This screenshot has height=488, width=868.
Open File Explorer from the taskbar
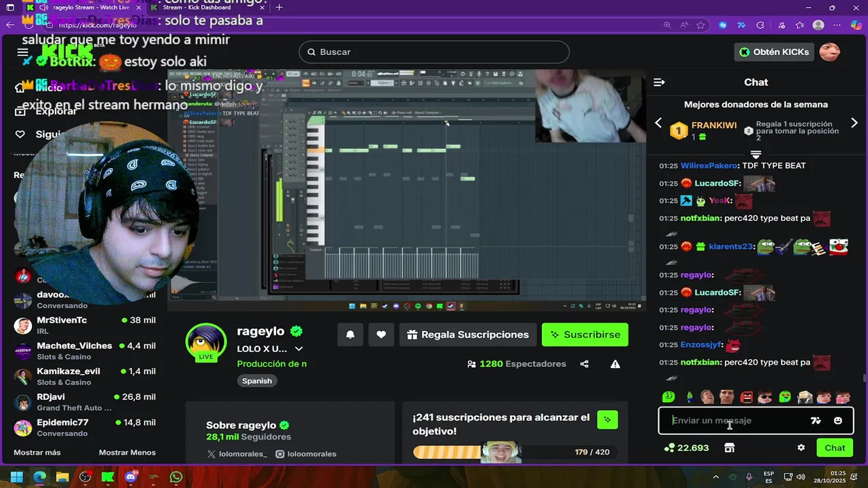[x=62, y=476]
